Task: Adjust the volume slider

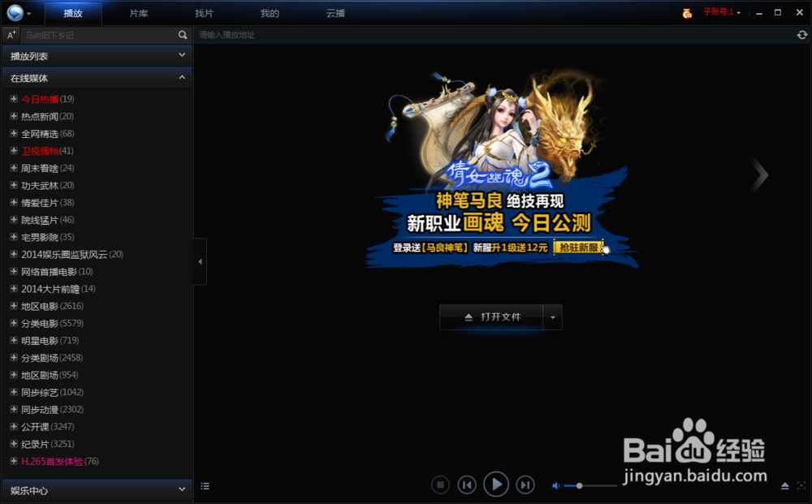Action: click(x=590, y=485)
